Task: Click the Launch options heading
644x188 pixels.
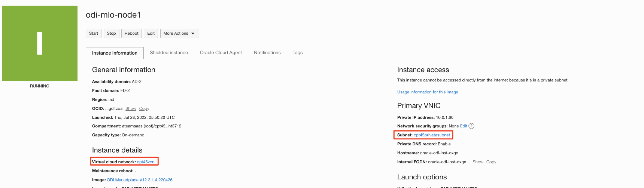Action: click(422, 177)
